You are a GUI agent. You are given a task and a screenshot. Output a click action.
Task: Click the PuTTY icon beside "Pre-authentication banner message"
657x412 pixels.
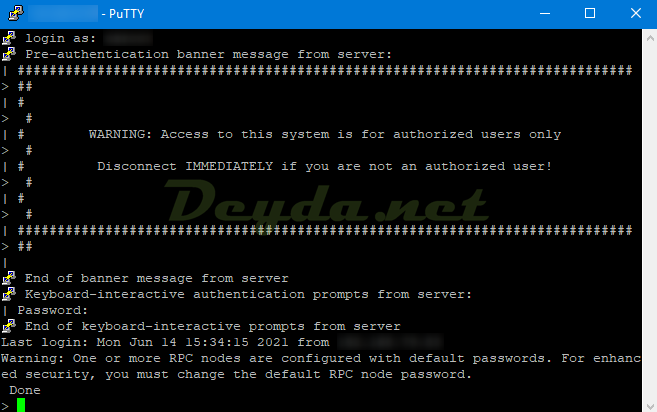pyautogui.click(x=9, y=53)
